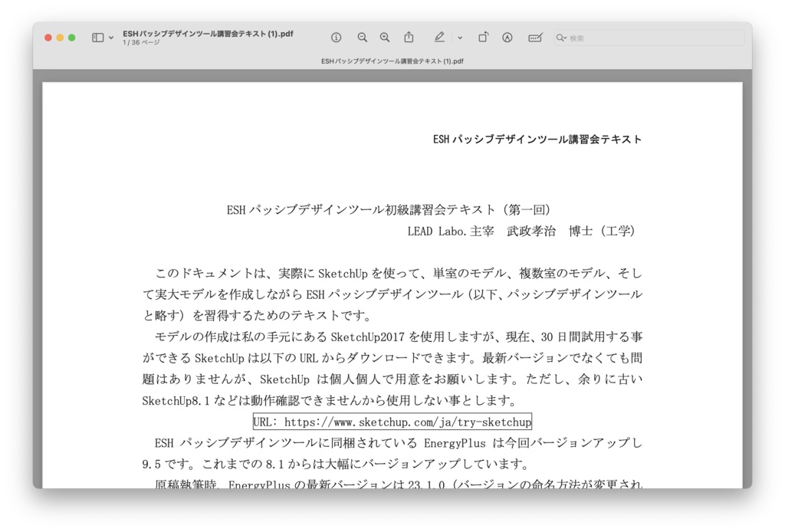Expand sidebar view options chevron
The width and height of the screenshot is (785, 532).
(111, 38)
